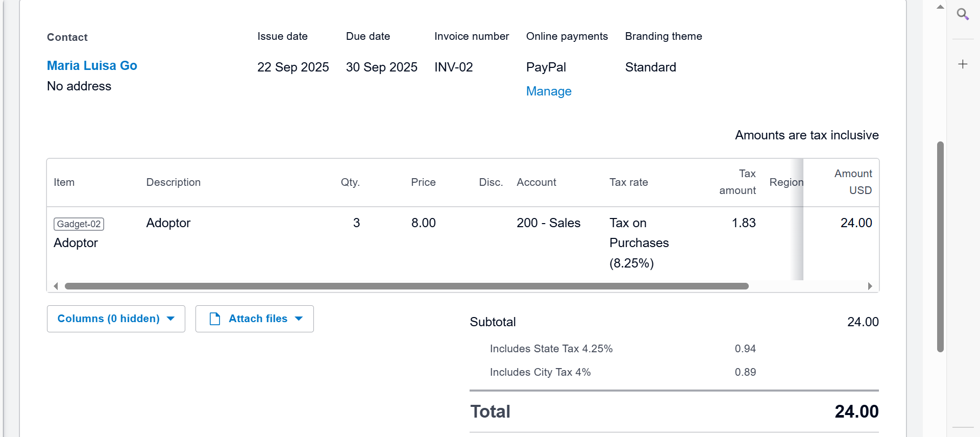Click the tax amount cell showing 1.83

pyautogui.click(x=743, y=223)
